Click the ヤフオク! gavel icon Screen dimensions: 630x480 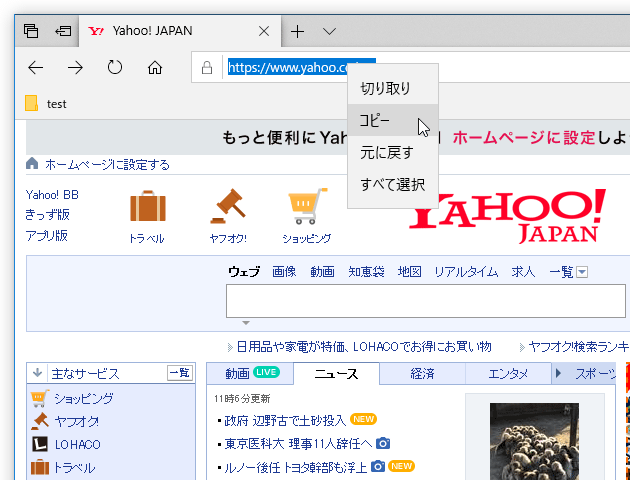click(228, 206)
